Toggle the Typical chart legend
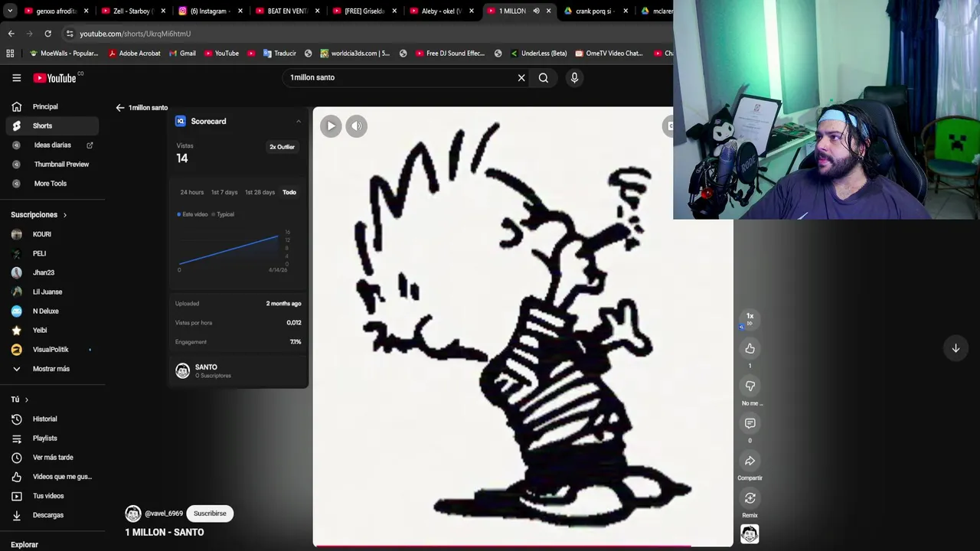980x551 pixels. pos(224,214)
